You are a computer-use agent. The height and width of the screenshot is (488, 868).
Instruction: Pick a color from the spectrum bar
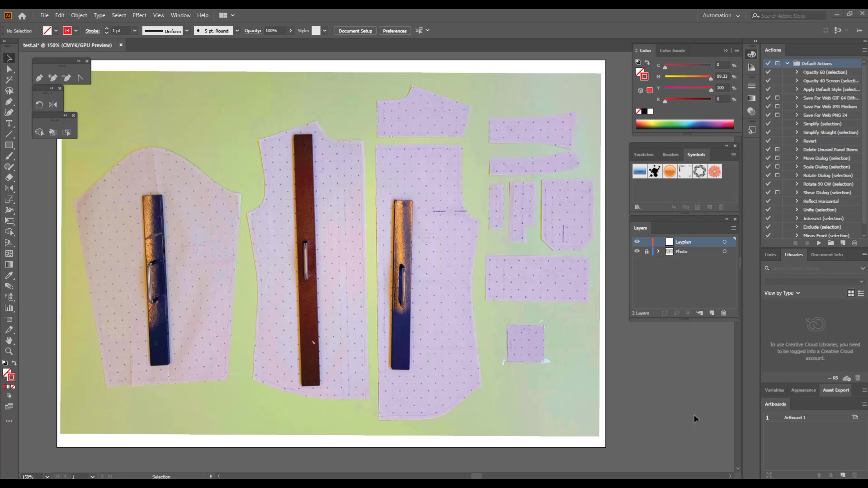[x=685, y=124]
